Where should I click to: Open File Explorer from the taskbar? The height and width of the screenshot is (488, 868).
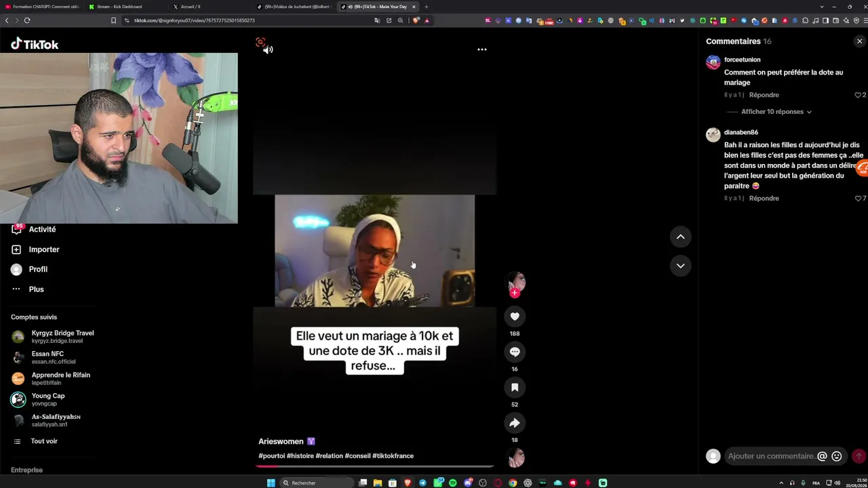(x=378, y=483)
